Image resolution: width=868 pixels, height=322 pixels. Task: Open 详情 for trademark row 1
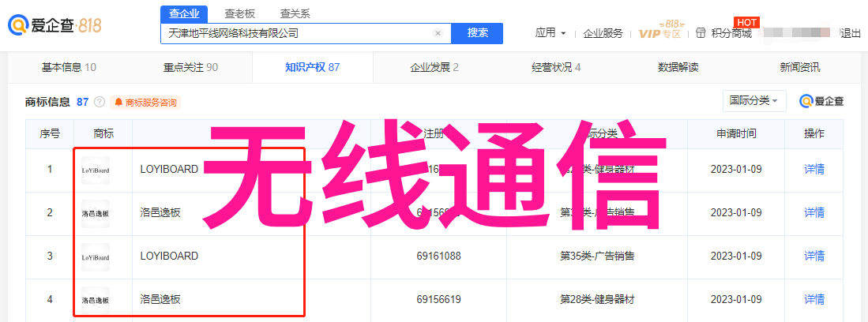[814, 170]
